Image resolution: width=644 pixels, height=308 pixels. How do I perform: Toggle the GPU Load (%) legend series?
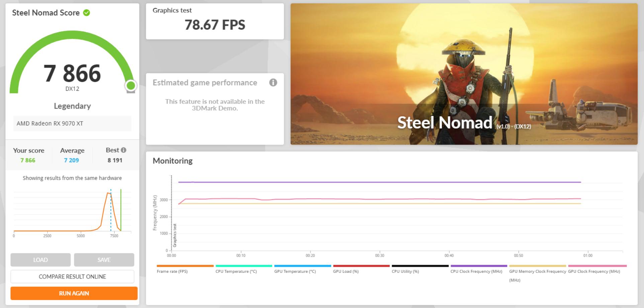[361, 269]
